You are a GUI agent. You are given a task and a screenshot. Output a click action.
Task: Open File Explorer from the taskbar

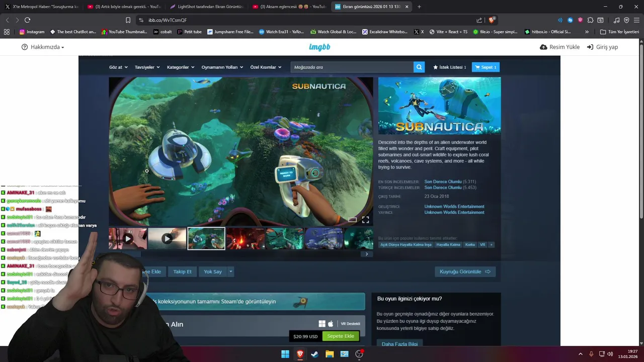(330, 354)
